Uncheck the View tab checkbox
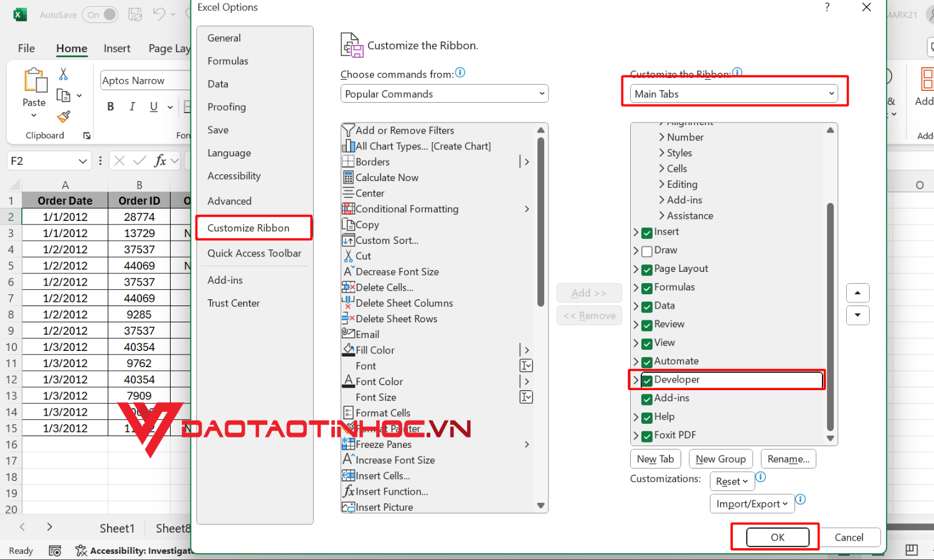The image size is (934, 560). (x=647, y=344)
